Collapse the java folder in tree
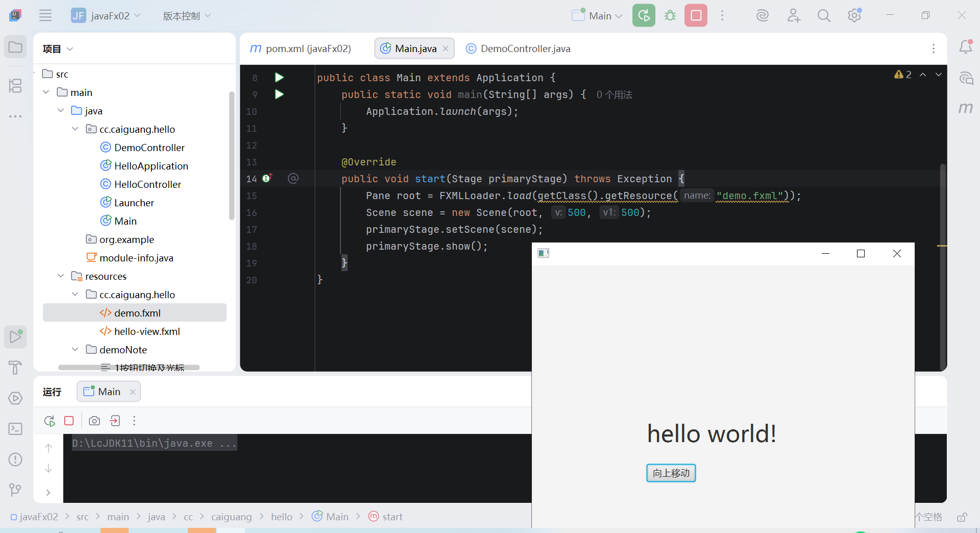Screen dimensions: 980x533 [61, 111]
